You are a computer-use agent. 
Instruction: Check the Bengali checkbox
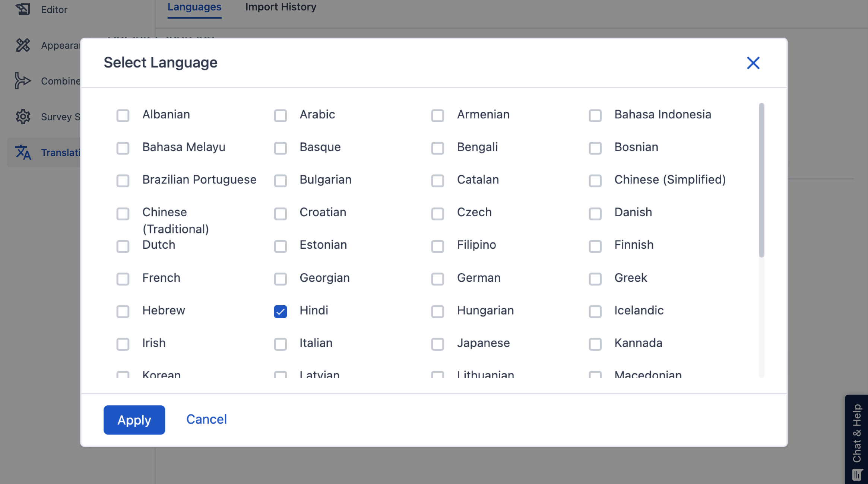point(438,148)
